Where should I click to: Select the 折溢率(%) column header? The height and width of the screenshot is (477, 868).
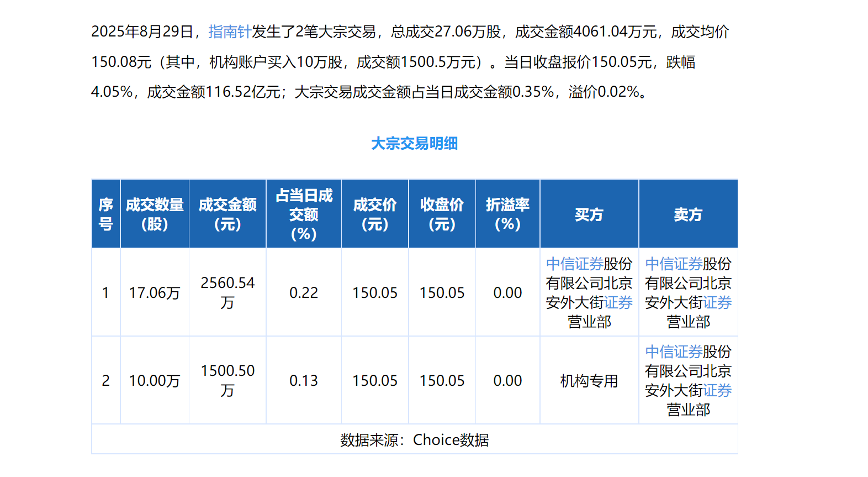coord(507,214)
